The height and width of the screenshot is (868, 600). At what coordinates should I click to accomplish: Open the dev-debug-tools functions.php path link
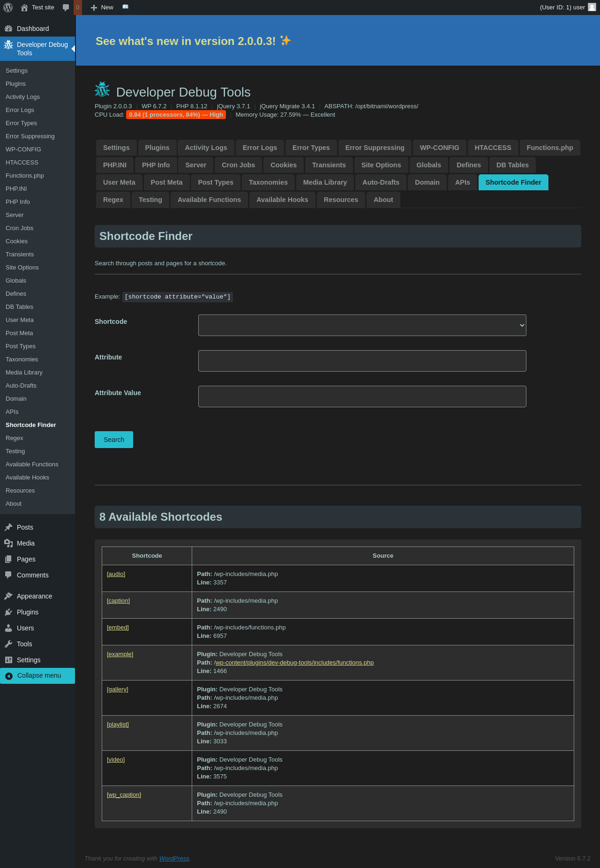[294, 663]
